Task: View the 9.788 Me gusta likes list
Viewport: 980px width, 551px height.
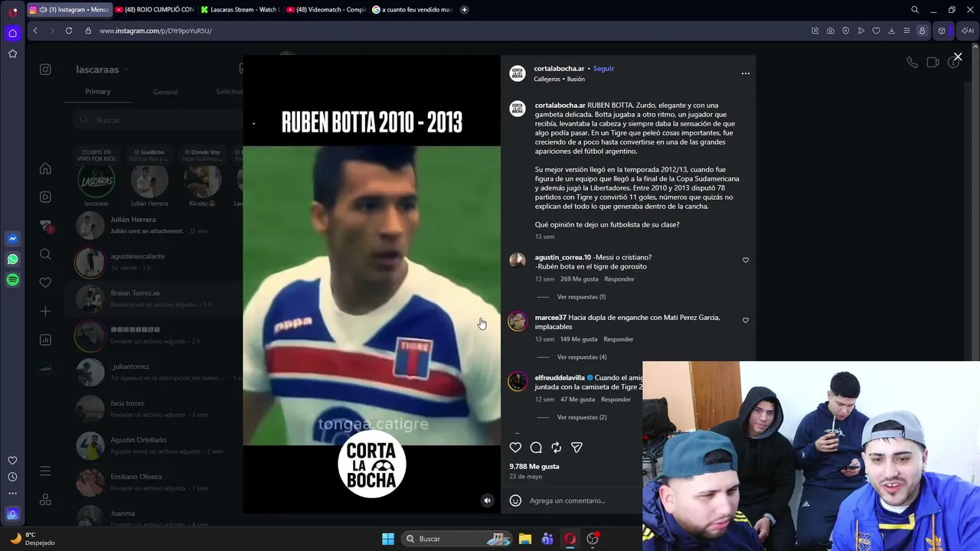Action: (x=534, y=466)
